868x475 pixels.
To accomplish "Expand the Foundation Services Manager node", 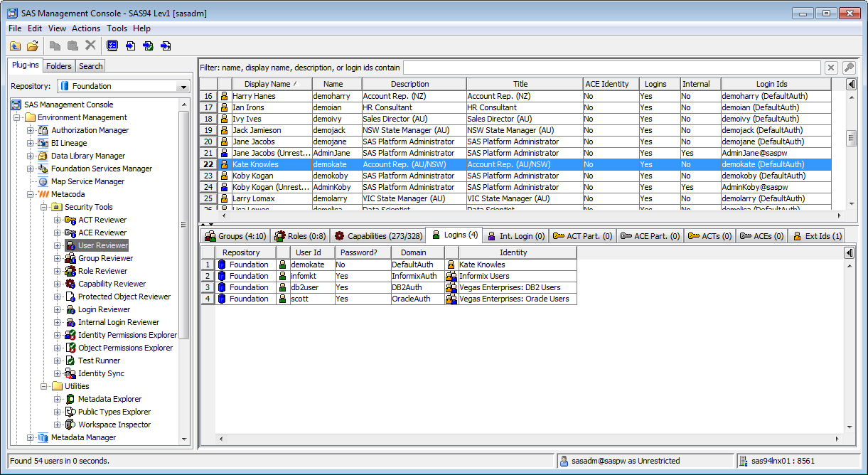I will 30,169.
